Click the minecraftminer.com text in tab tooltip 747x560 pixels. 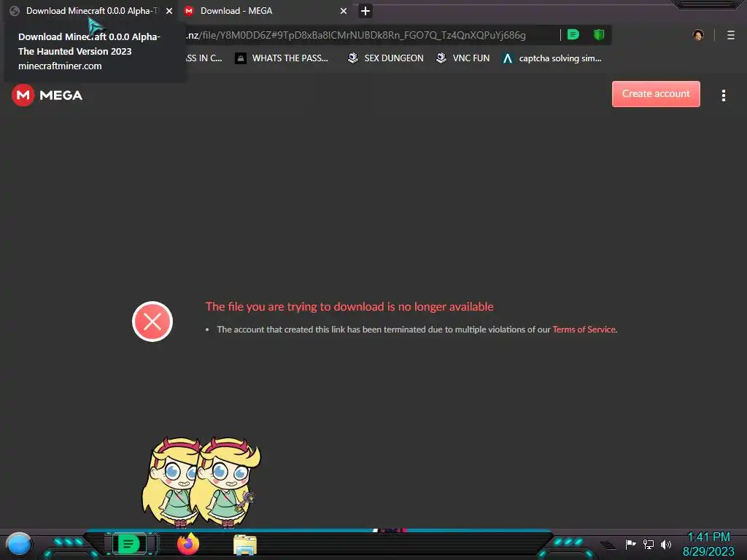tap(60, 66)
